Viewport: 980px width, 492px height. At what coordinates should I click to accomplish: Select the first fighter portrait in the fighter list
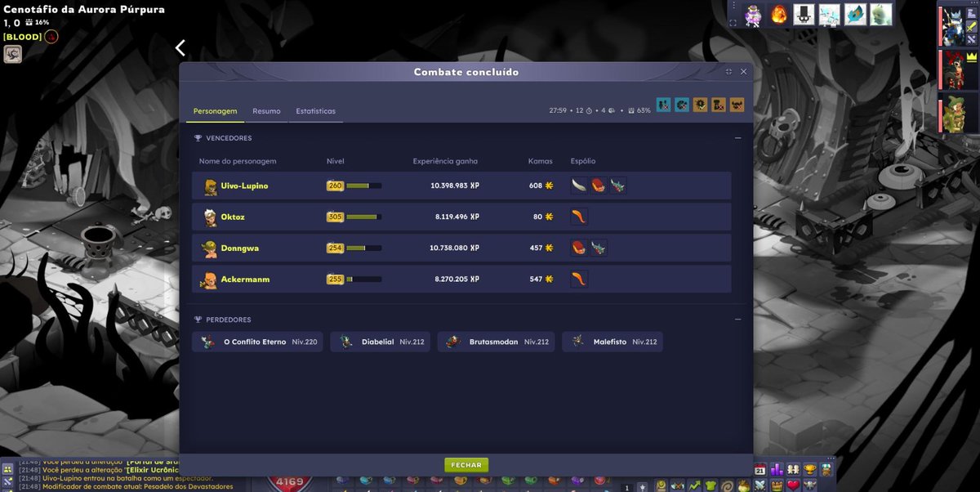tap(951, 27)
